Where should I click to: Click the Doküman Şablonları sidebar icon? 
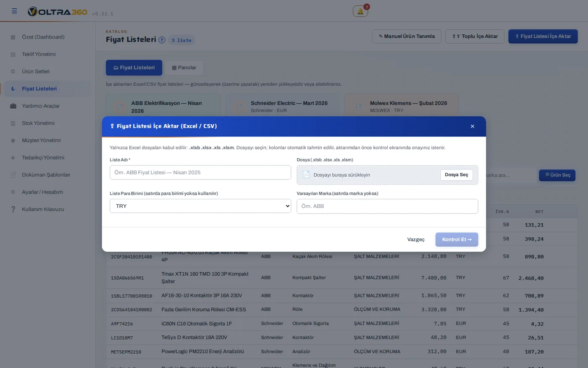click(13, 175)
